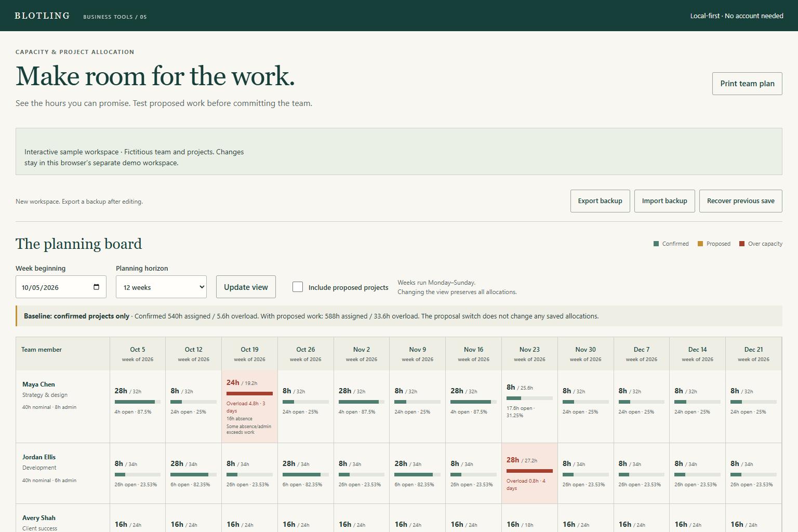798x532 pixels.
Task: Click Recover previous save button
Action: point(741,201)
